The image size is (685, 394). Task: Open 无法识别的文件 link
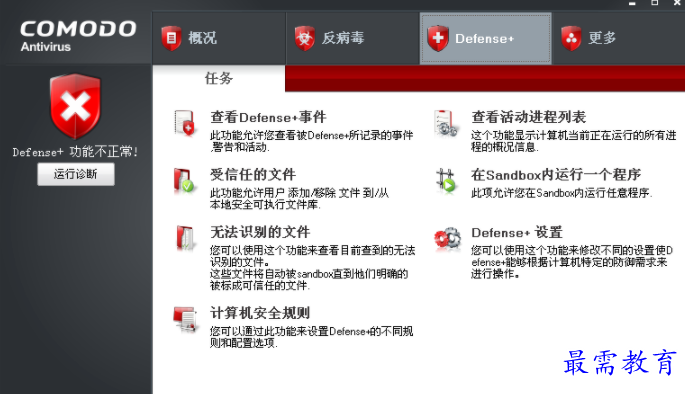(x=260, y=232)
